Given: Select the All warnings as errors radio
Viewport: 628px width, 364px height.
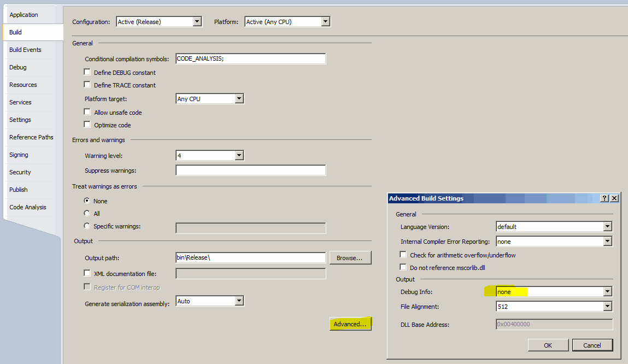Looking at the screenshot, I should pos(87,213).
